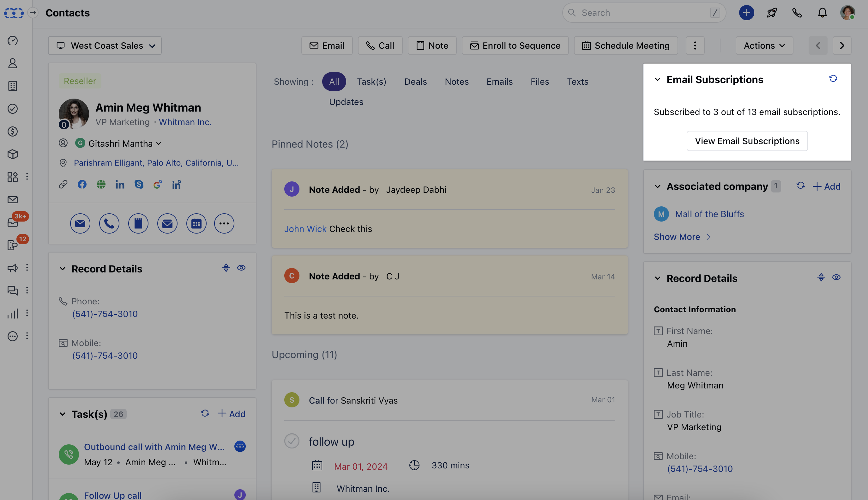
Task: Toggle eye icon in left Record Details
Action: coord(241,268)
